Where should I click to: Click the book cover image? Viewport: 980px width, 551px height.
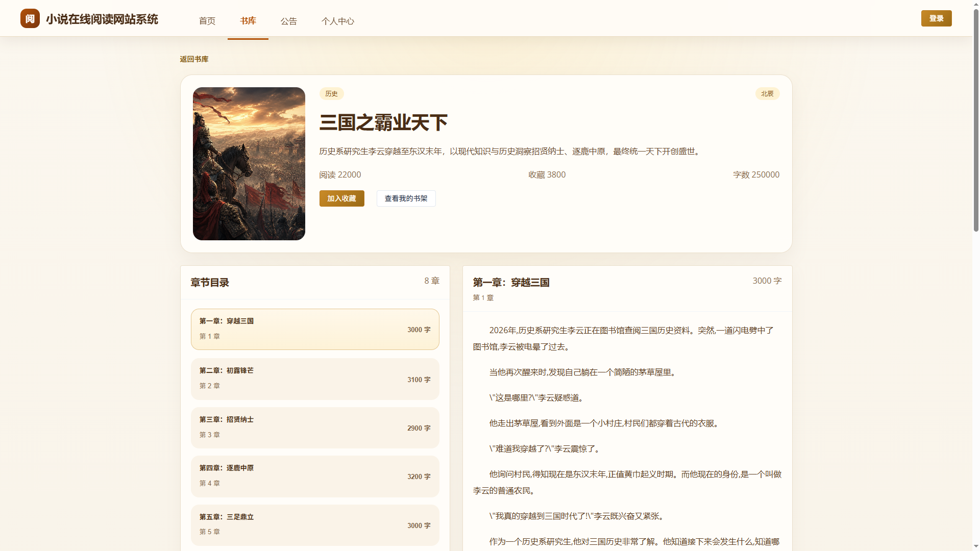tap(249, 164)
